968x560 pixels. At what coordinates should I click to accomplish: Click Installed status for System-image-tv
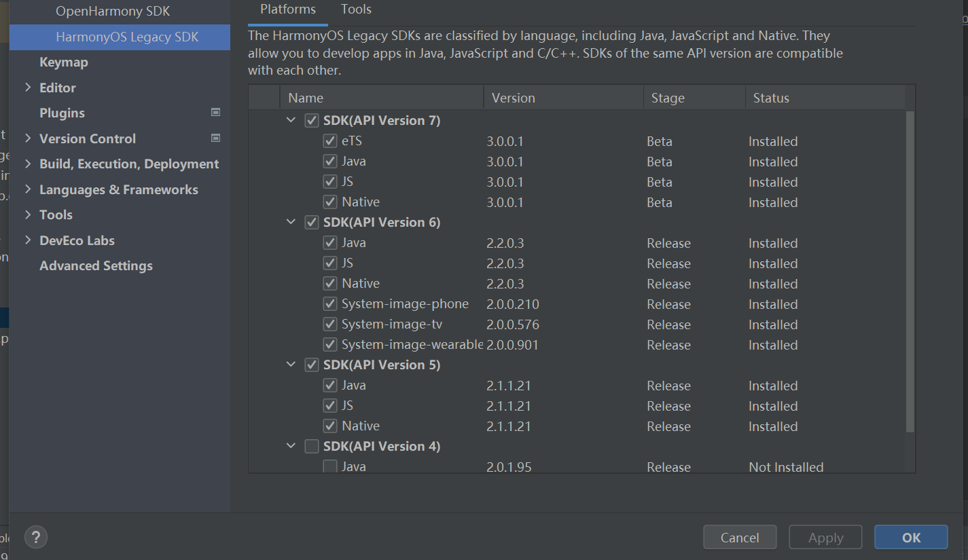coord(773,324)
